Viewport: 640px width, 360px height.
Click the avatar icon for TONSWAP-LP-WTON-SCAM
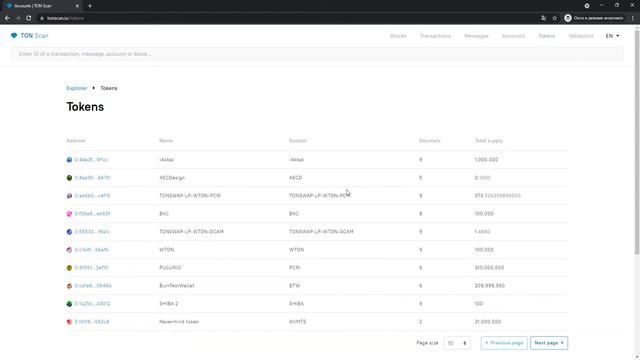point(69,232)
